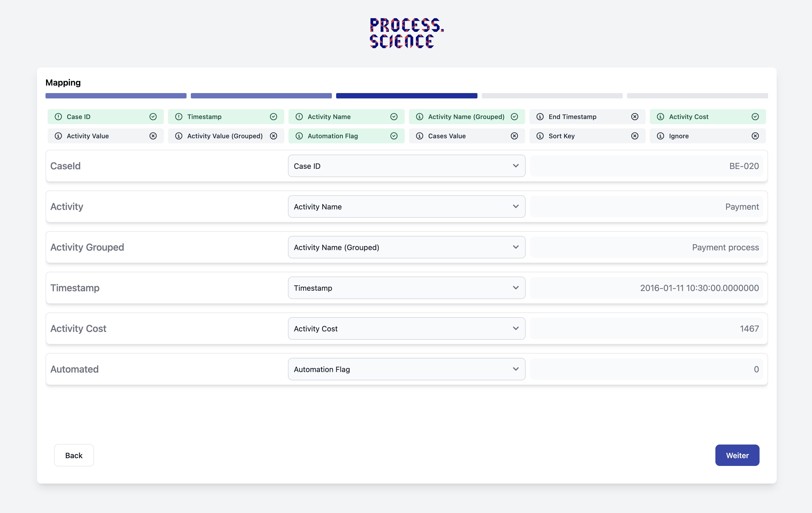Click the Payment process sample value

pyautogui.click(x=646, y=247)
